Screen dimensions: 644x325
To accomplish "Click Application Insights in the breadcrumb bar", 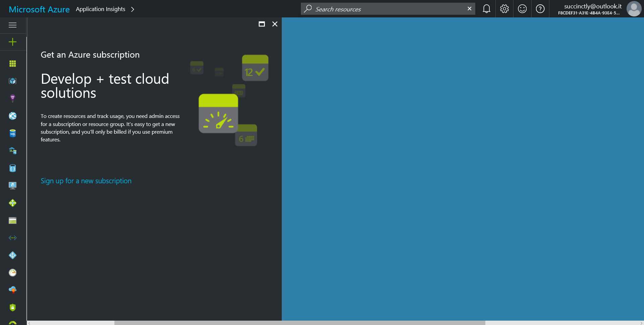I will point(100,9).
